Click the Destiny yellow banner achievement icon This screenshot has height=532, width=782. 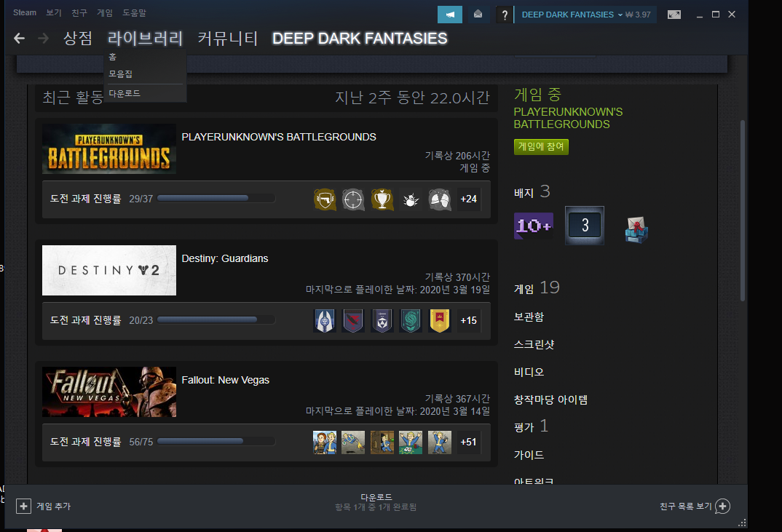[439, 321]
